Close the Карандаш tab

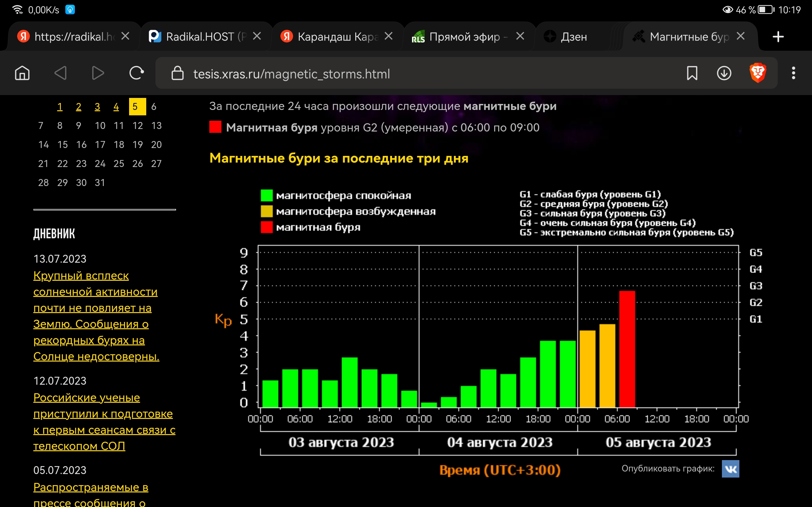(389, 36)
